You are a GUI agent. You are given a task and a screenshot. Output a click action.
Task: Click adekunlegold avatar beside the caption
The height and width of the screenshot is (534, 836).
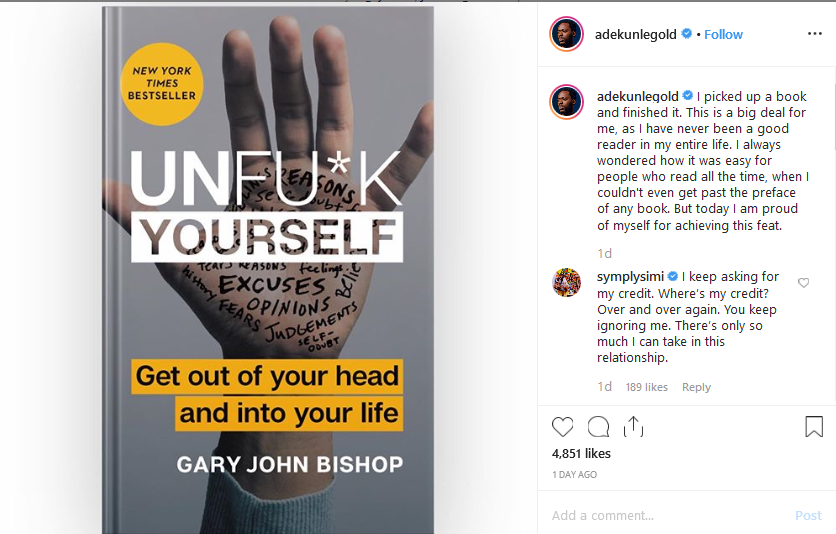pyautogui.click(x=567, y=101)
